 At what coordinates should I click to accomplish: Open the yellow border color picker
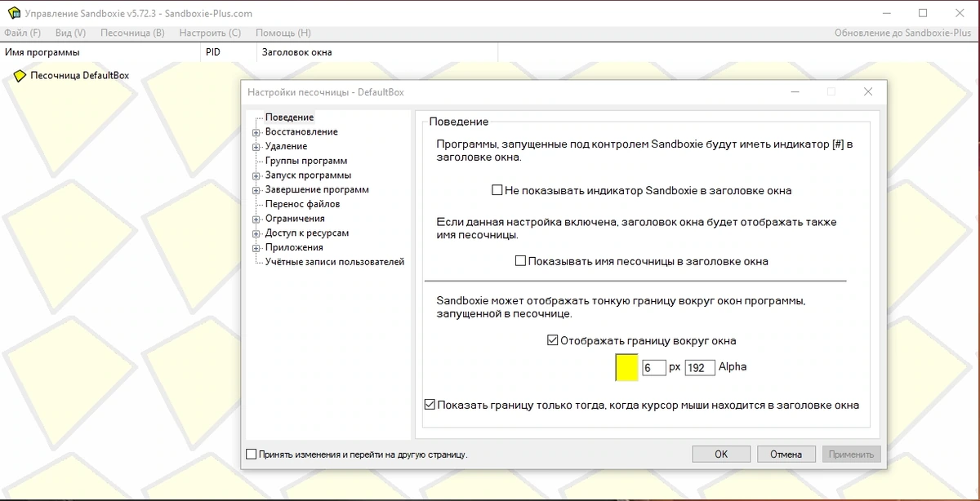pyautogui.click(x=626, y=367)
